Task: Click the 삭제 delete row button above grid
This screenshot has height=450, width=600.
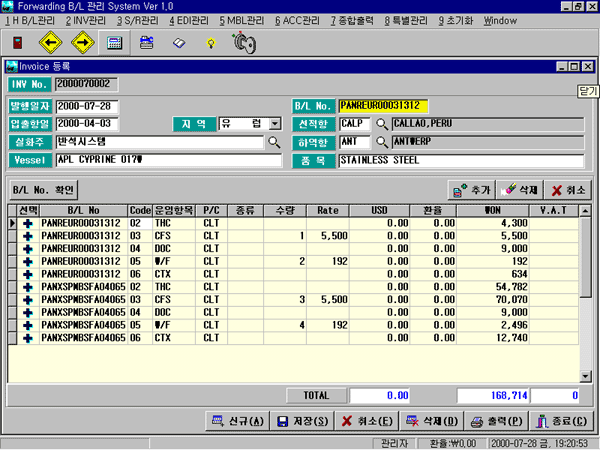Action: [x=520, y=190]
